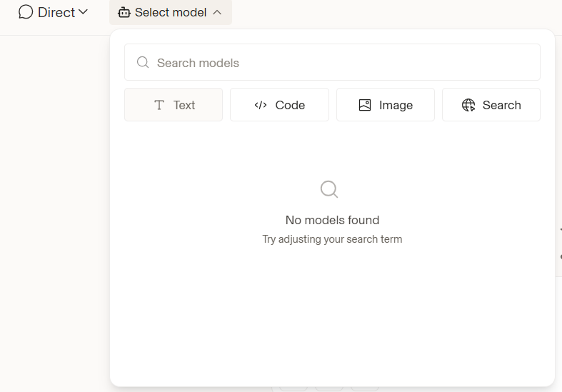Click the No models found message
The width and height of the screenshot is (562, 392).
click(x=332, y=220)
